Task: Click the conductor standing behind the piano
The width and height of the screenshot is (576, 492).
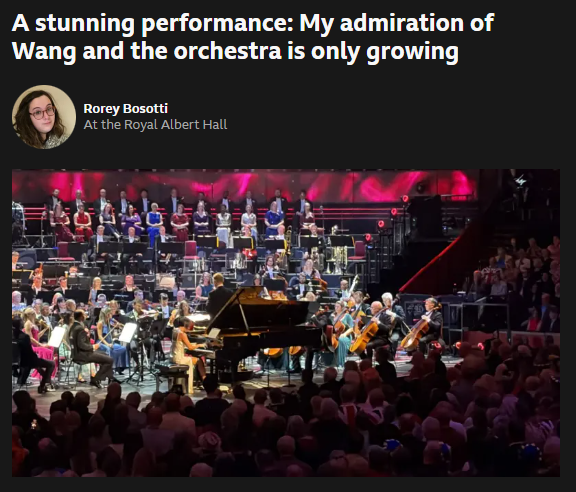Action: point(219,296)
